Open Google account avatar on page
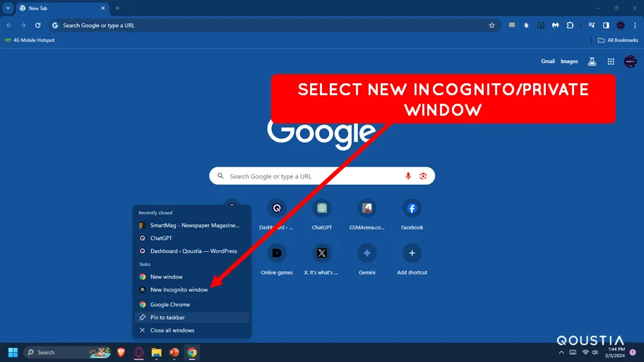The height and width of the screenshot is (362, 644). (x=630, y=61)
